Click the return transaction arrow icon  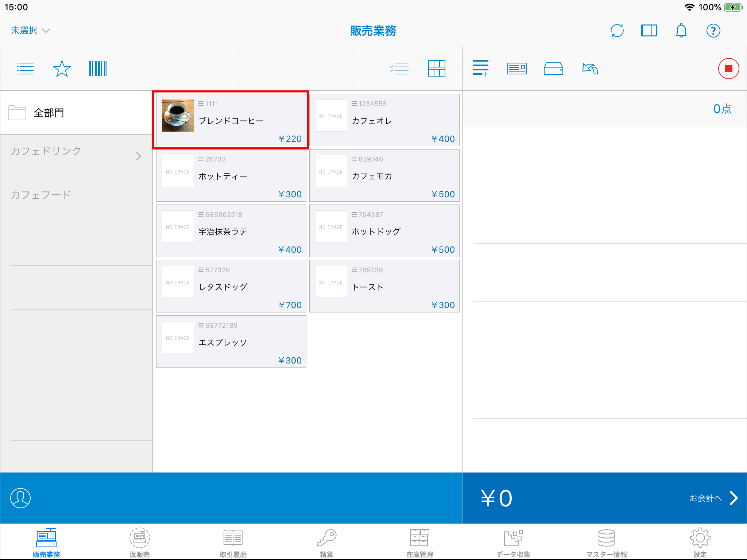590,69
